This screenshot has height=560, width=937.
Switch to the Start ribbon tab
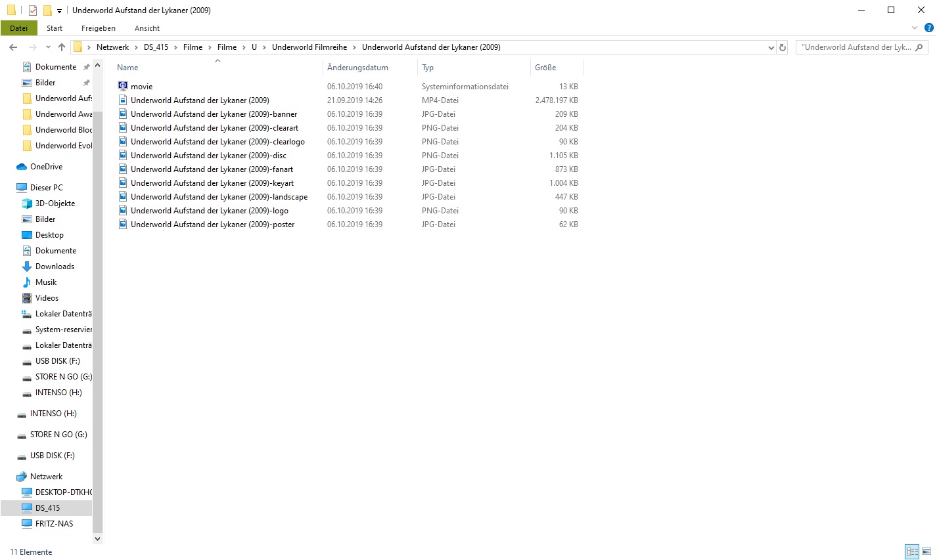(55, 28)
